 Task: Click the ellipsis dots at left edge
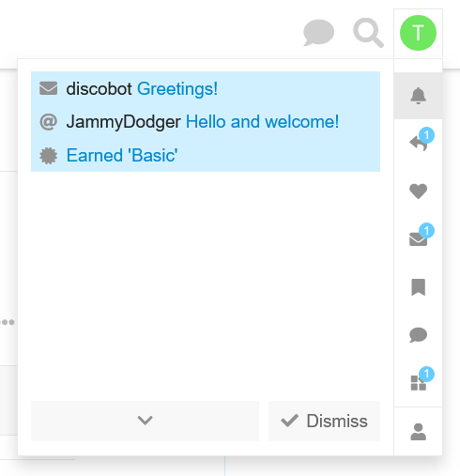tap(8, 322)
